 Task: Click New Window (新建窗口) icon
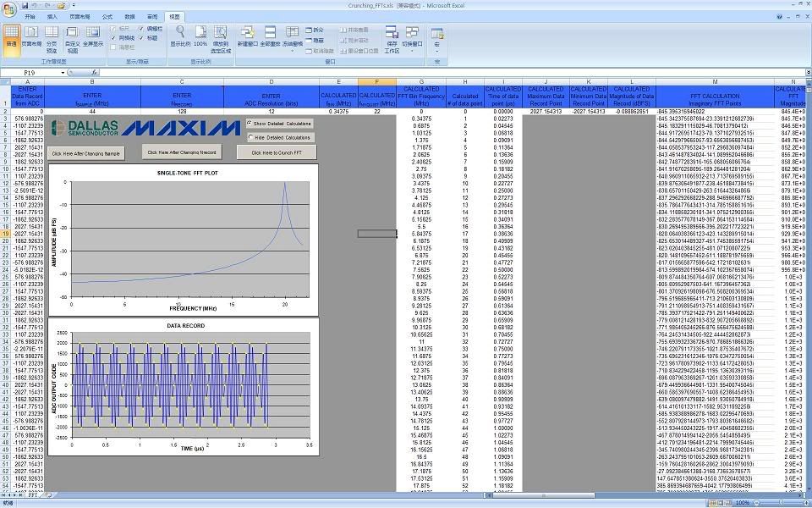click(247, 34)
